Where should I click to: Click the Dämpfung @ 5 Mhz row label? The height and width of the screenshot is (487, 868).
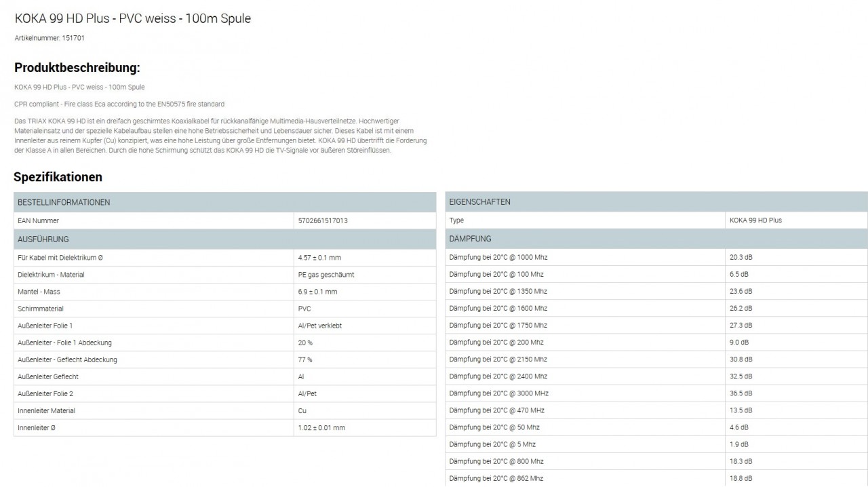click(x=492, y=444)
